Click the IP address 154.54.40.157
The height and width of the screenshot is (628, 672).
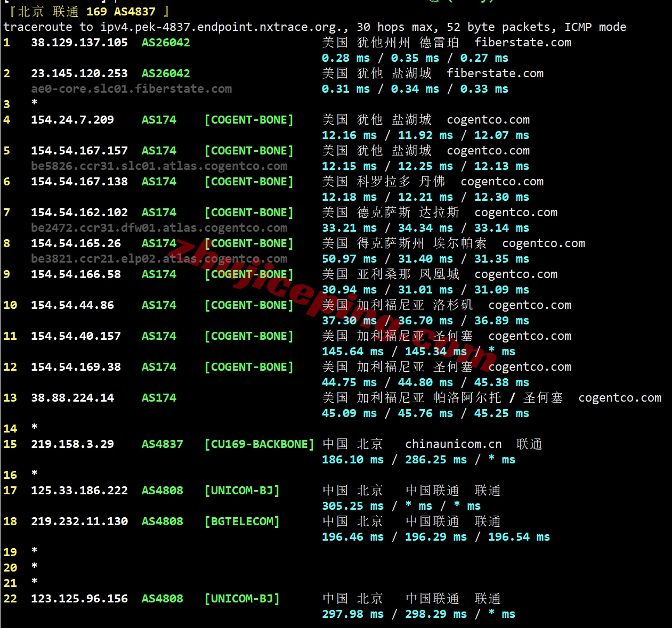pos(76,336)
